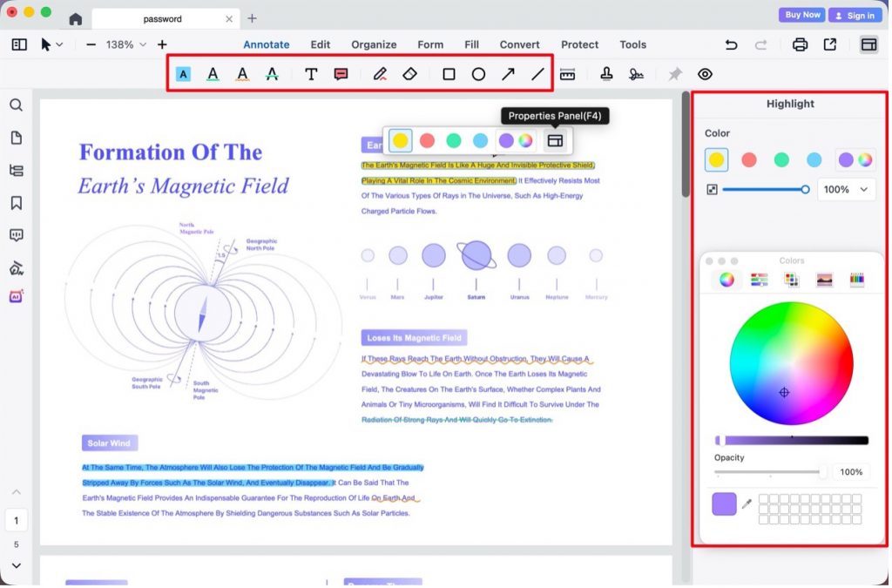Pick red in the floating color popup

427,140
